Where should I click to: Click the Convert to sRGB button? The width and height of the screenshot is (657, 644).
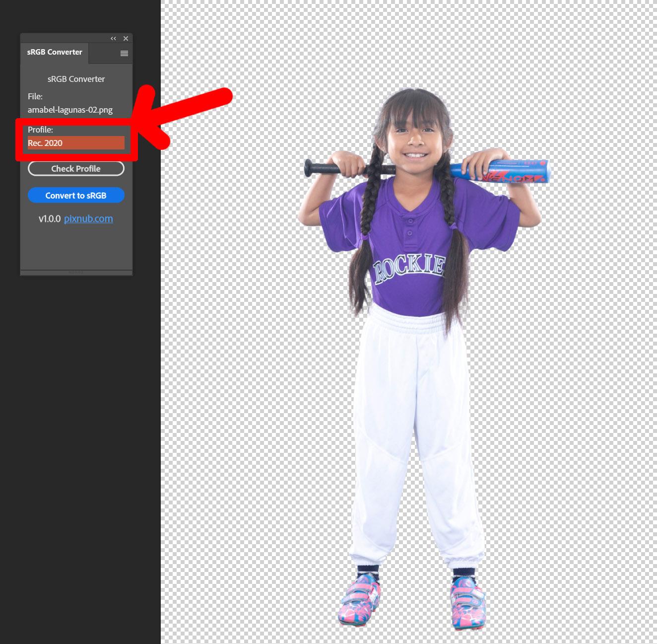[76, 196]
